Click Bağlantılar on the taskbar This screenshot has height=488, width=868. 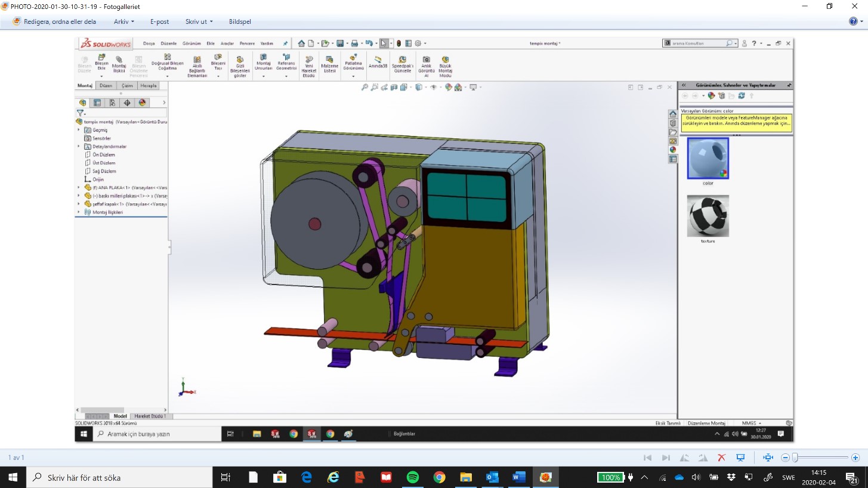(x=403, y=434)
